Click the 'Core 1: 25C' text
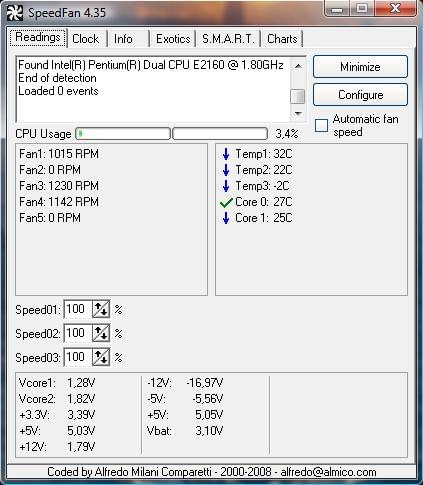423x485 pixels. (264, 218)
